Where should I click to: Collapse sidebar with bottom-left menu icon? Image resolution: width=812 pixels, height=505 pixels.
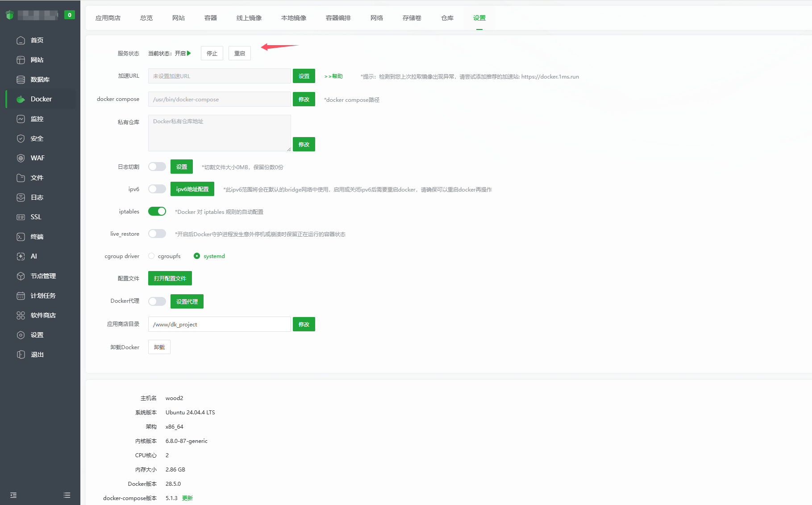pyautogui.click(x=13, y=495)
